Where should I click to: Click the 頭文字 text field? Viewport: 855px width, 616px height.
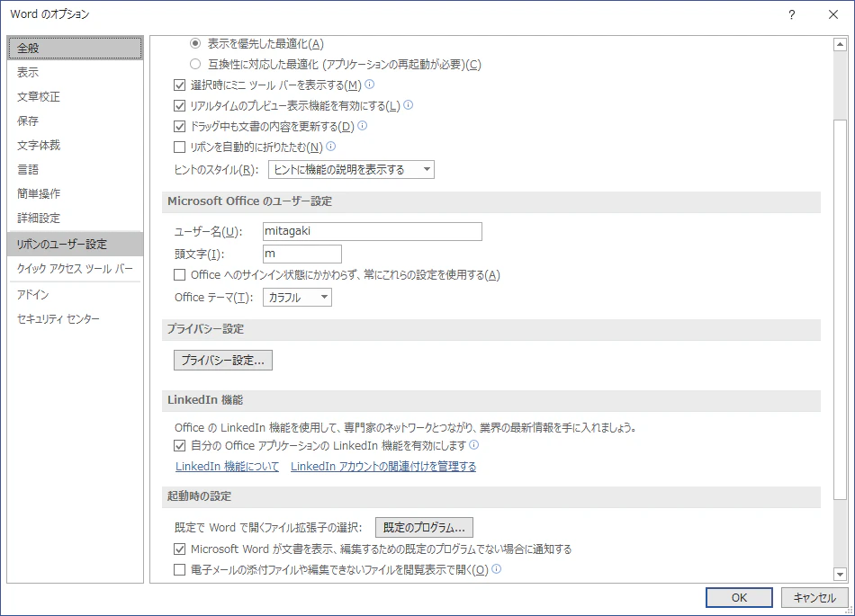pyautogui.click(x=302, y=254)
